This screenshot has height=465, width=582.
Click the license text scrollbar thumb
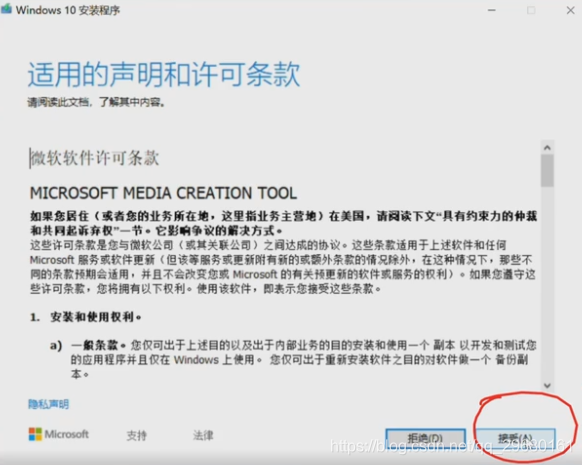[547, 171]
